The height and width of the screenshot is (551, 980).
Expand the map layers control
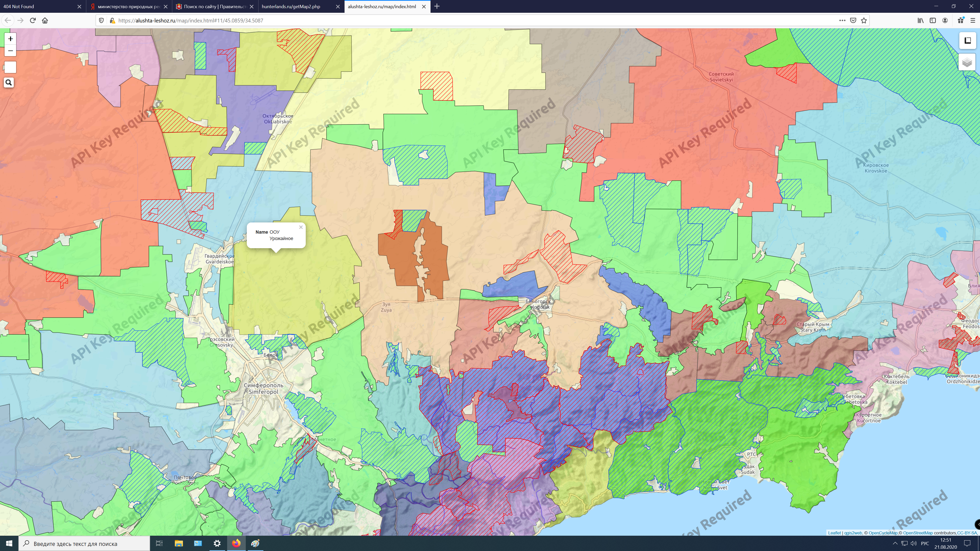pos(967,62)
